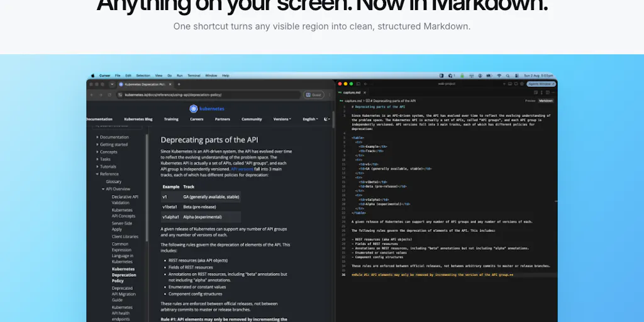Open the Terminal menu
The height and width of the screenshot is (322, 644).
194,75
